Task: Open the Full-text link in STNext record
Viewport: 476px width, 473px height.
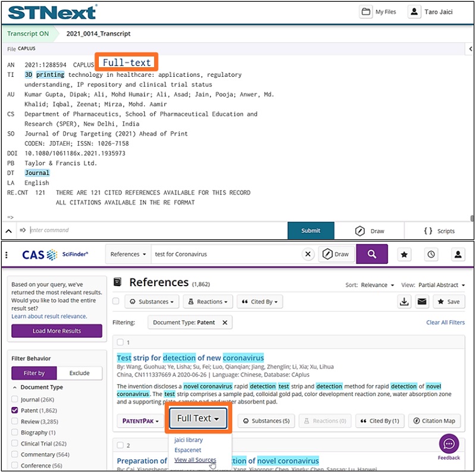Action: (127, 63)
